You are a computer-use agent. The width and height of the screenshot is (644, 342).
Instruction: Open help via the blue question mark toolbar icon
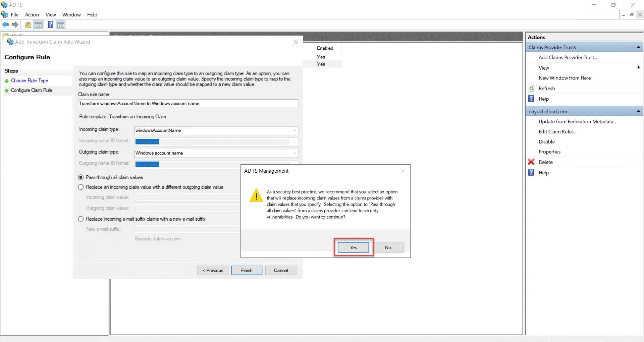pyautogui.click(x=50, y=24)
